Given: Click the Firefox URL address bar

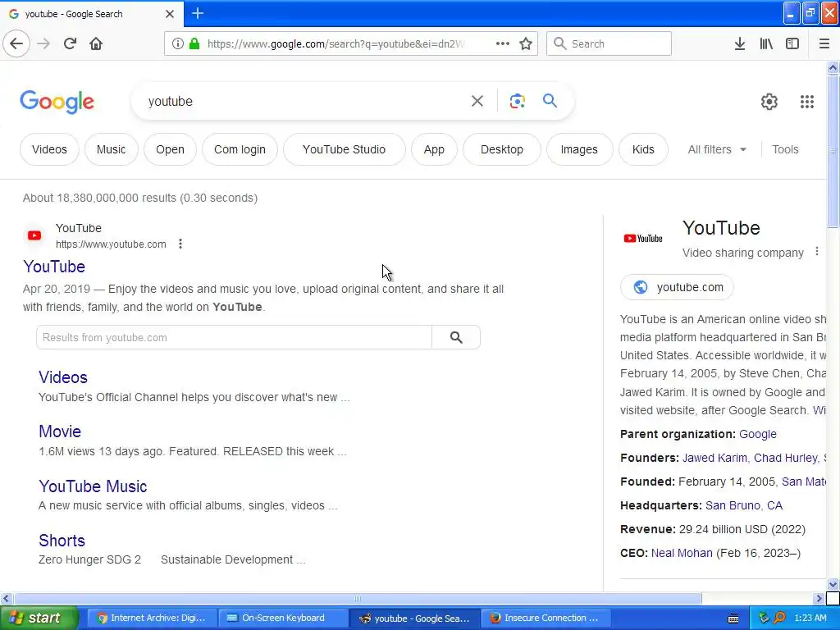Looking at the screenshot, I should (x=335, y=43).
